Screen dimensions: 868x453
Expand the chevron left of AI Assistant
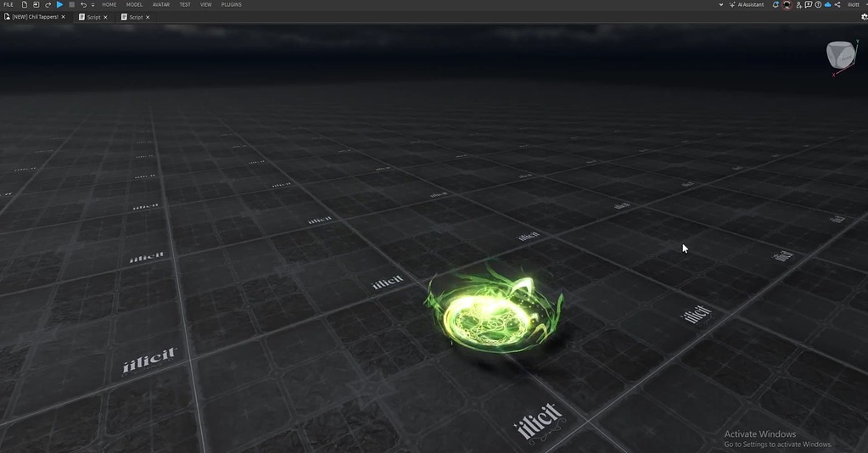click(x=720, y=4)
